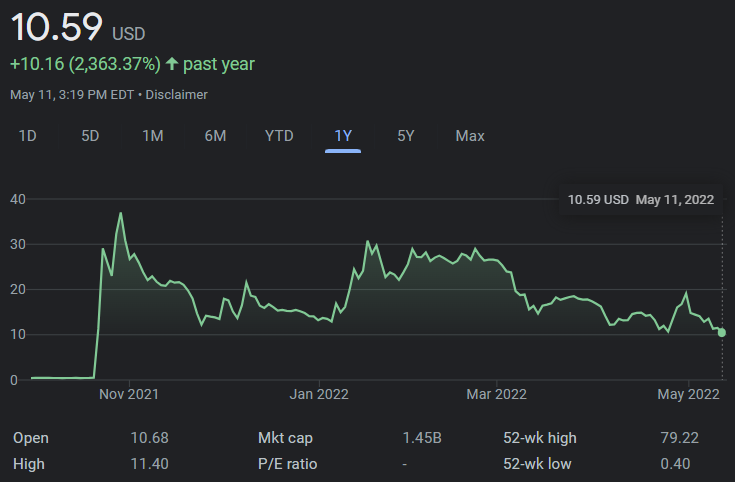Click the P/E ratio label
735x482 pixels.
point(285,464)
